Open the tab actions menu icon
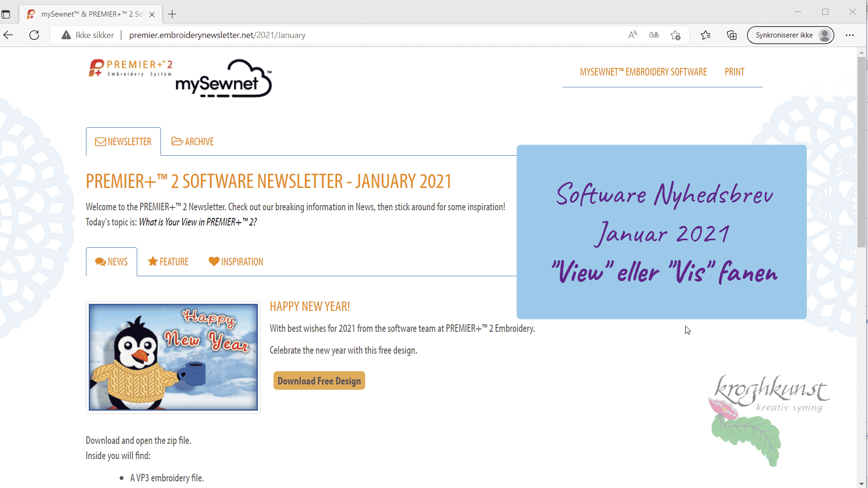 (6, 14)
